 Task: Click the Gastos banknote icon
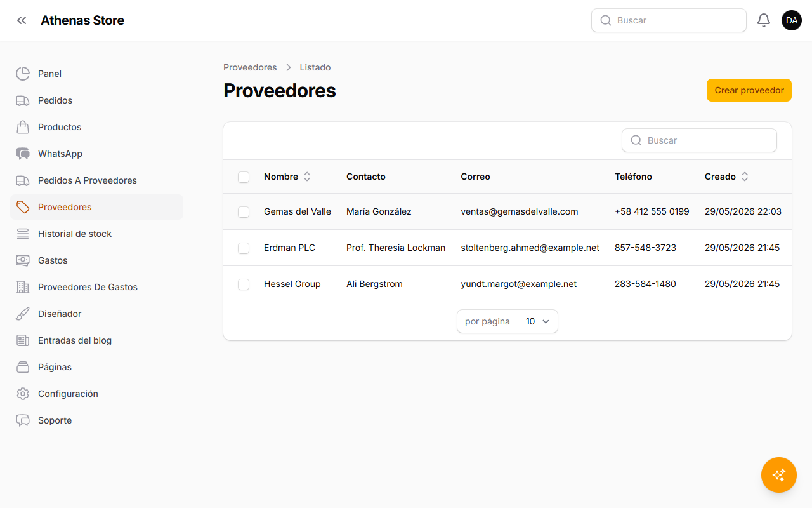pos(23,260)
